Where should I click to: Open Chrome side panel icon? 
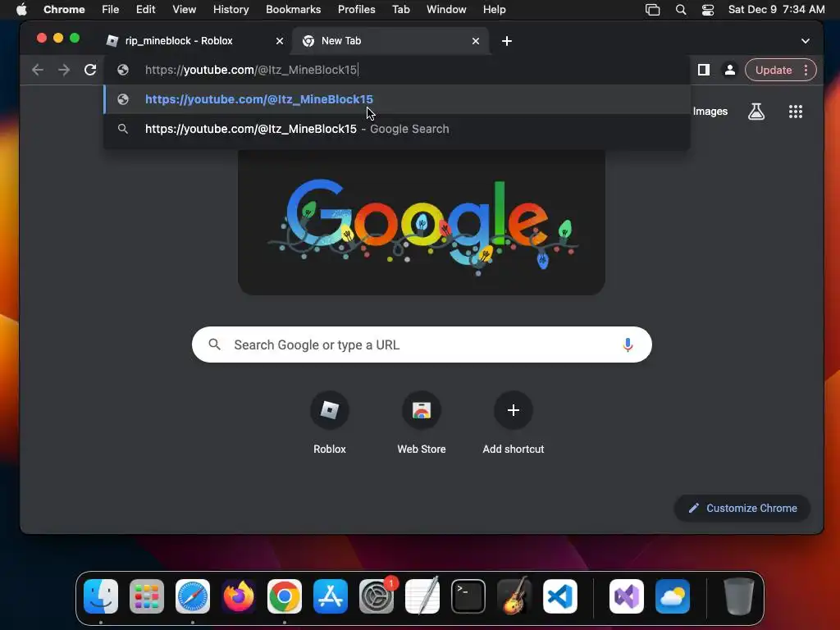[703, 70]
